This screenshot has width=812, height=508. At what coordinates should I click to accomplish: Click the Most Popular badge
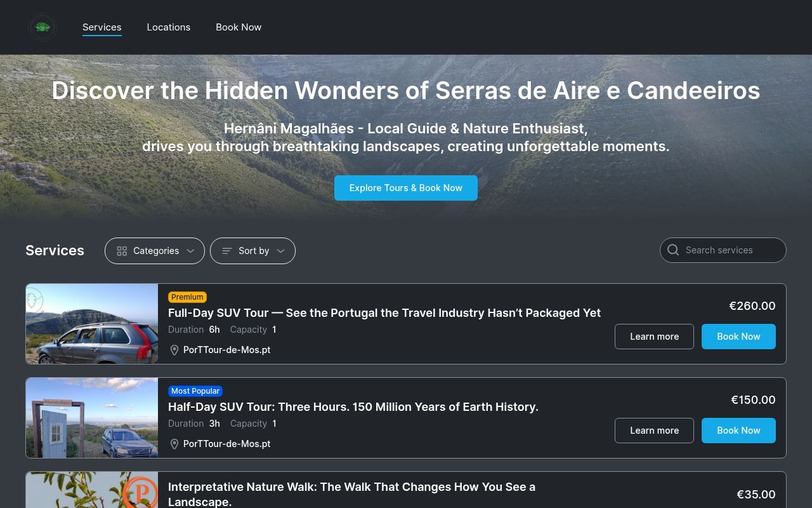195,391
